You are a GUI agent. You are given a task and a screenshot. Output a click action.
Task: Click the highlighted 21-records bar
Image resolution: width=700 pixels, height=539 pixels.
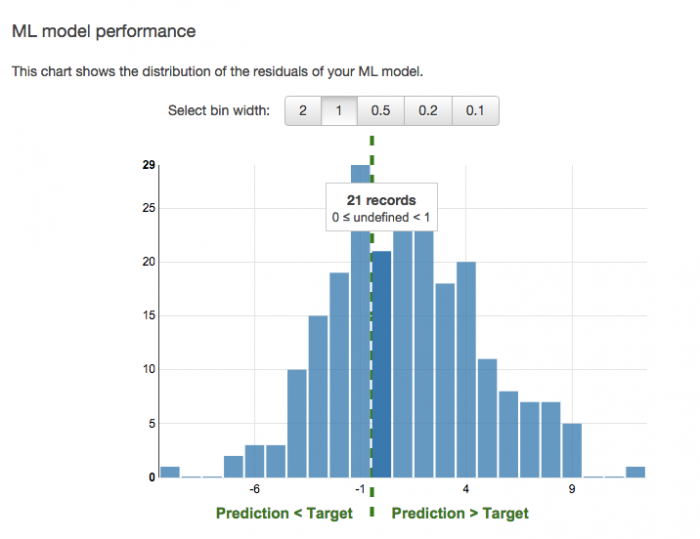(381, 364)
